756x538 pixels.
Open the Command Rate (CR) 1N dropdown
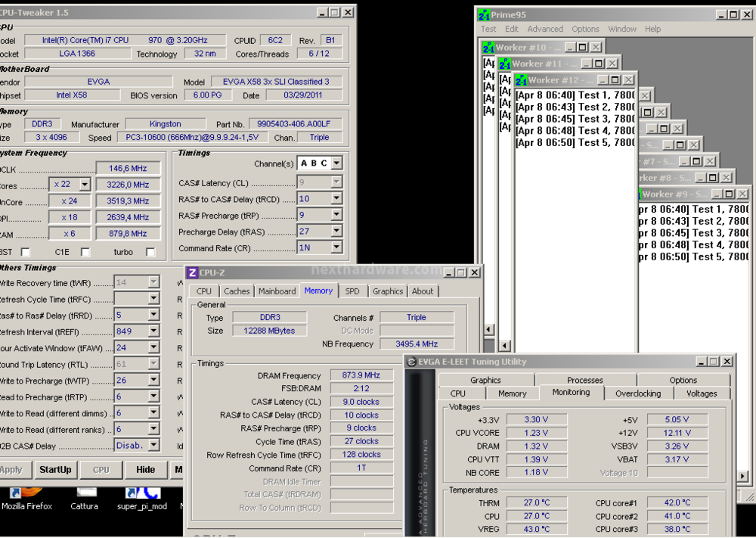point(336,247)
